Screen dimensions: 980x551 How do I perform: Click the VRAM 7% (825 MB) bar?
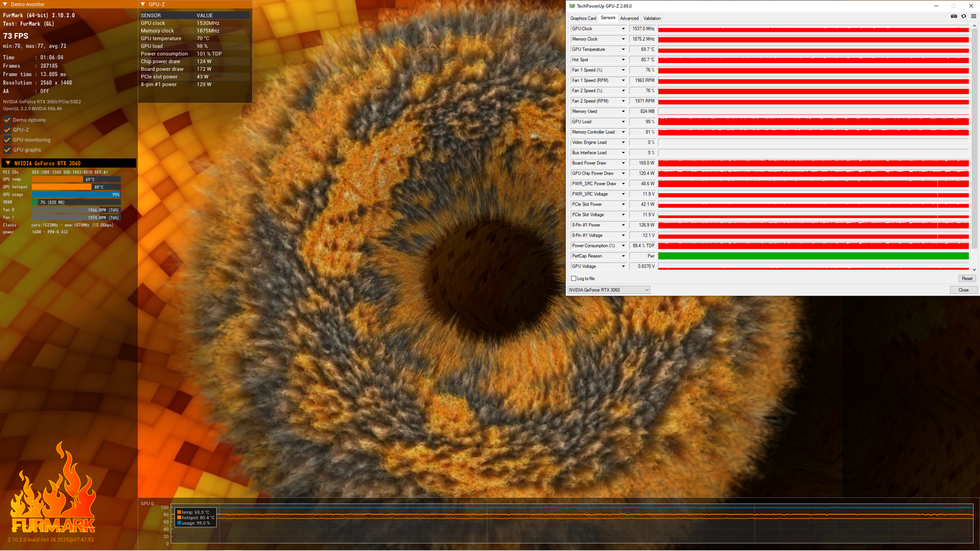[76, 202]
